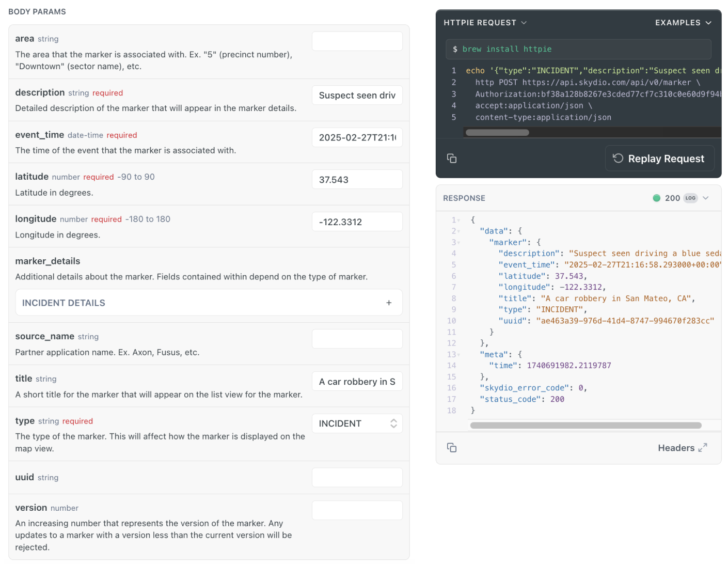Click the description input field
This screenshot has height=566, width=728.
click(x=357, y=95)
